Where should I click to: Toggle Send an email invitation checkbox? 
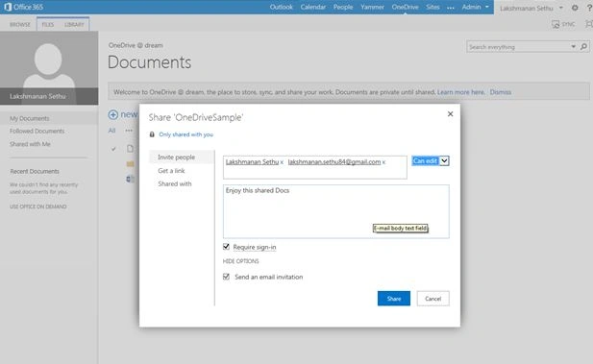(226, 277)
